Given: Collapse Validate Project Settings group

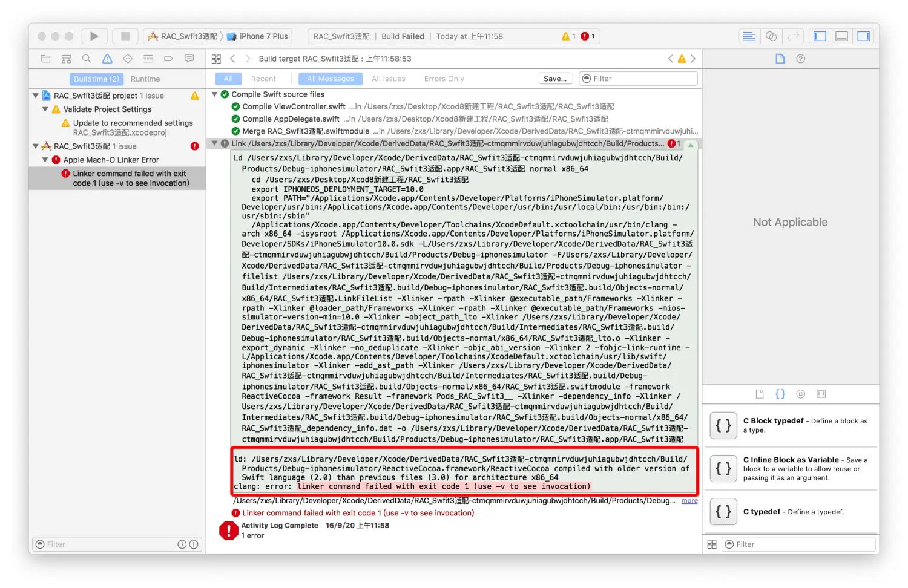Looking at the screenshot, I should tap(45, 109).
